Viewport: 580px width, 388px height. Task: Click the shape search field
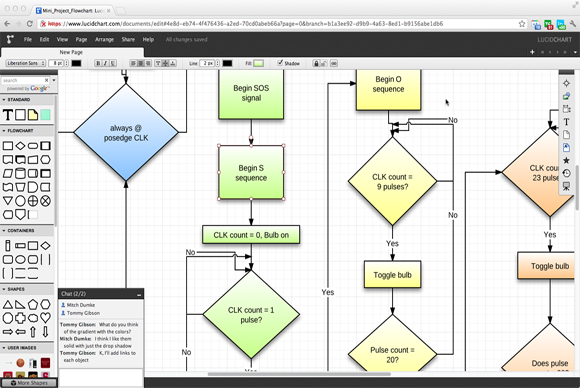click(23, 80)
